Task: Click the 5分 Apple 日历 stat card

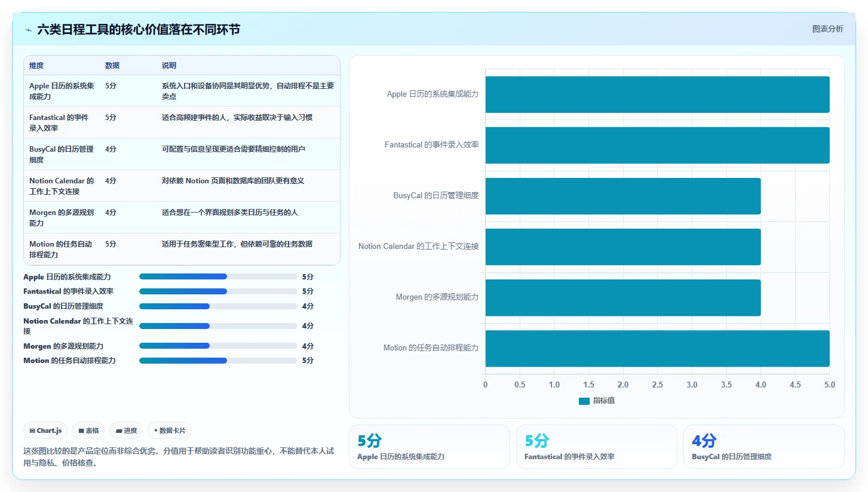Action: click(430, 447)
